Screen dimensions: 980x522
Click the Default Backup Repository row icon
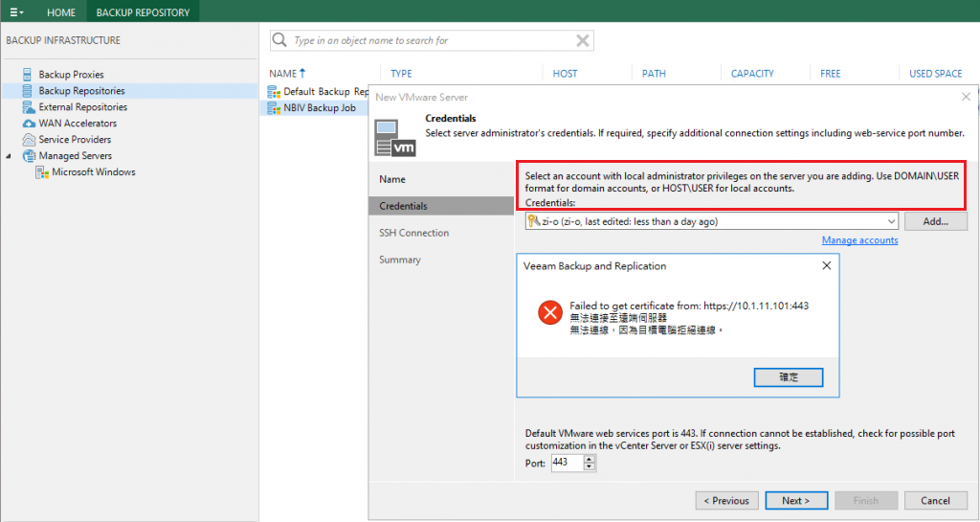click(x=274, y=92)
